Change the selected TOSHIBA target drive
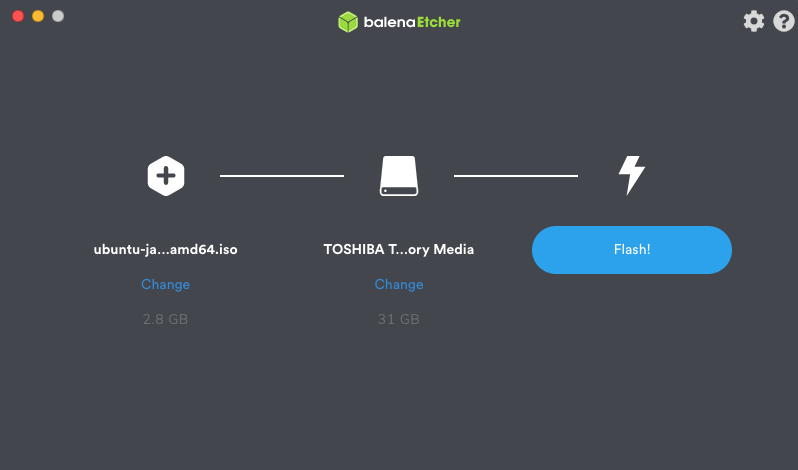 pyautogui.click(x=399, y=284)
